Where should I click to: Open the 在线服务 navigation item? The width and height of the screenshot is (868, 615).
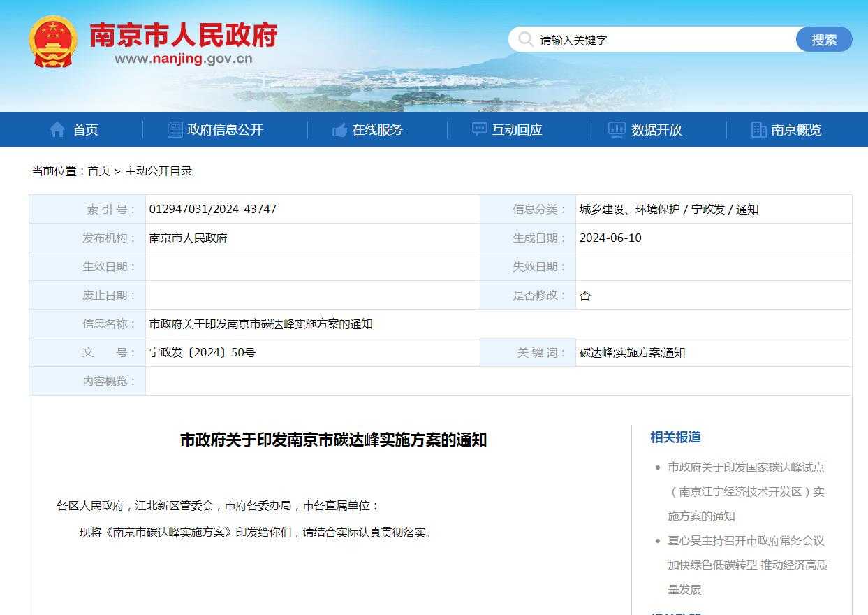pos(377,129)
